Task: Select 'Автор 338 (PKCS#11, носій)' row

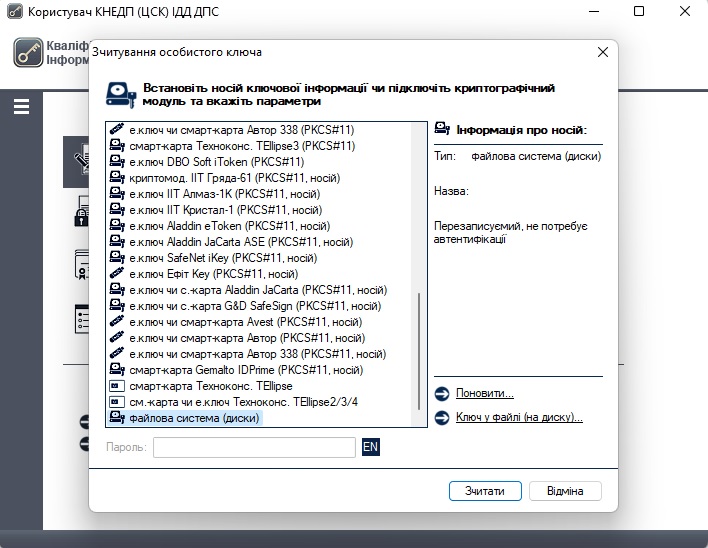Action: 248,354
